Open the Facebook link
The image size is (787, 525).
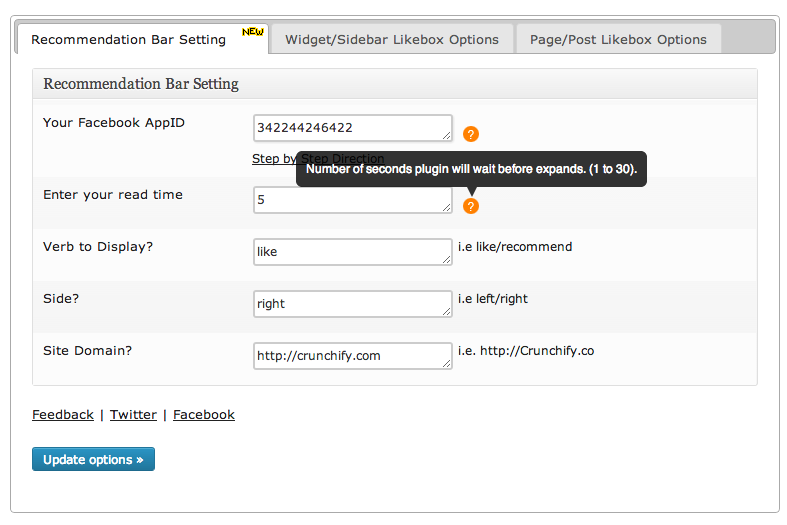click(204, 415)
